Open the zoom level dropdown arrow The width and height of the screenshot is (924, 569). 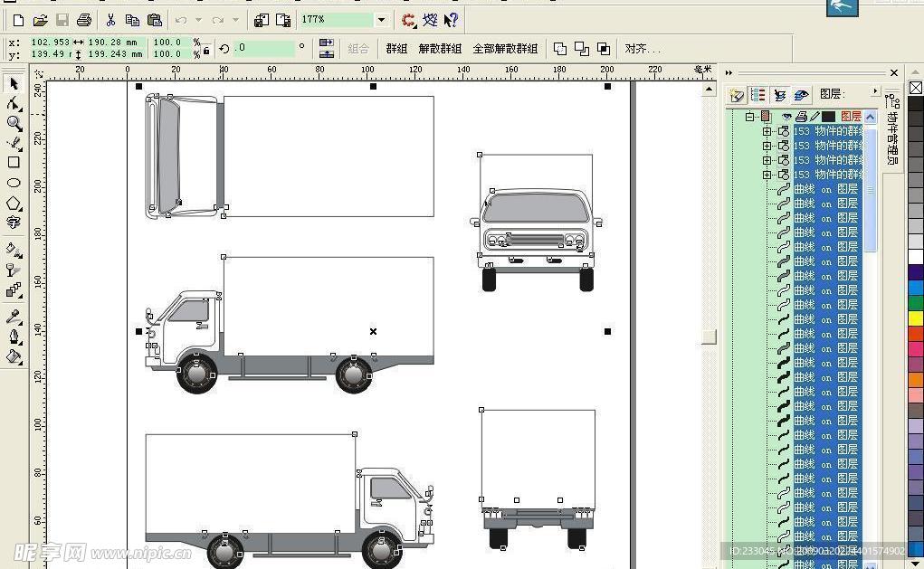click(x=381, y=20)
